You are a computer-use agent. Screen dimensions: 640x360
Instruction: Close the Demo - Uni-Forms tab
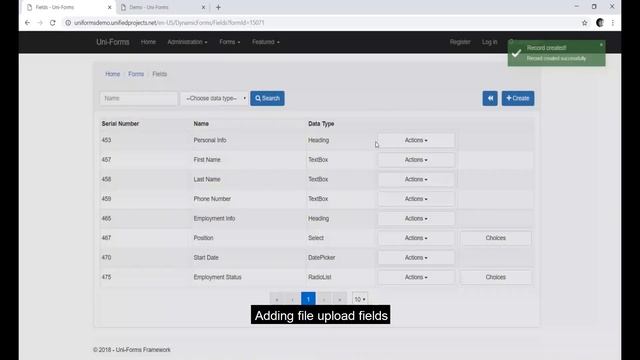203,7
